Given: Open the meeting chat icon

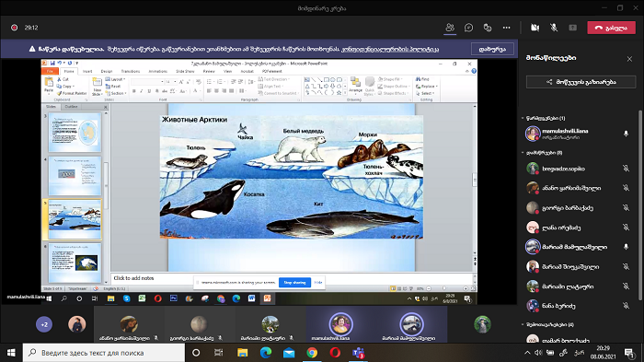Looking at the screenshot, I should click(x=468, y=28).
